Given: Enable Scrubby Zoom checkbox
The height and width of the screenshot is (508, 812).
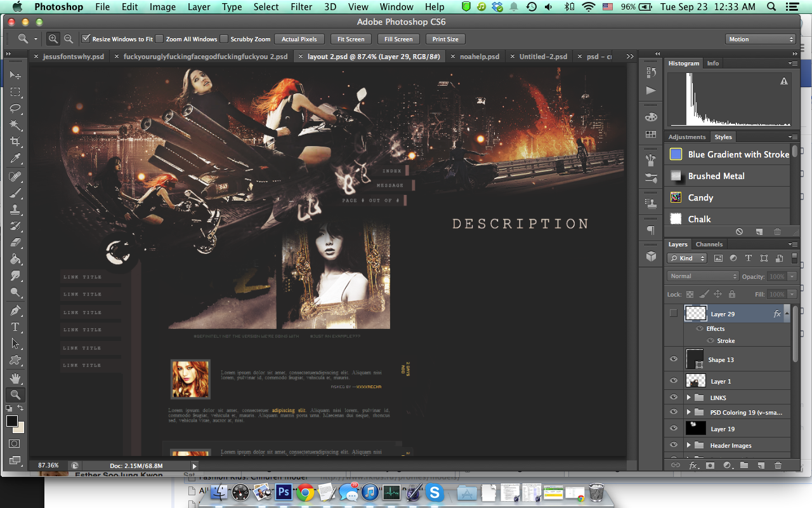Looking at the screenshot, I should tap(224, 39).
